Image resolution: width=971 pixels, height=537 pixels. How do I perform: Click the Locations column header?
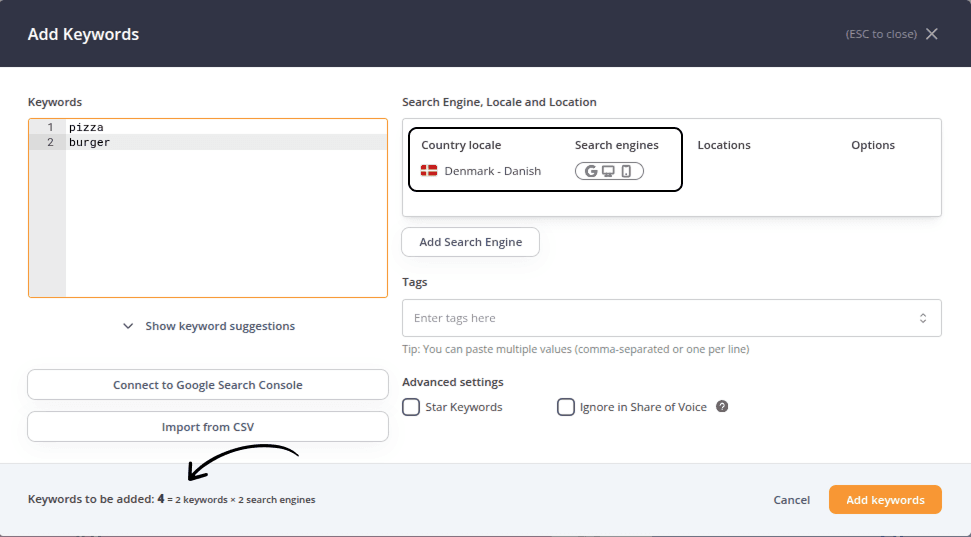pyautogui.click(x=724, y=145)
